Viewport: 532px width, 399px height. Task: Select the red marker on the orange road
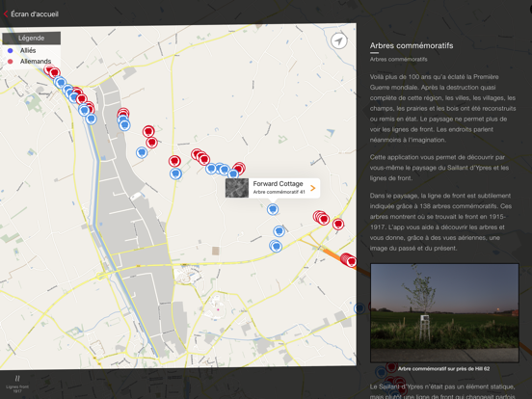pyautogui.click(x=351, y=261)
